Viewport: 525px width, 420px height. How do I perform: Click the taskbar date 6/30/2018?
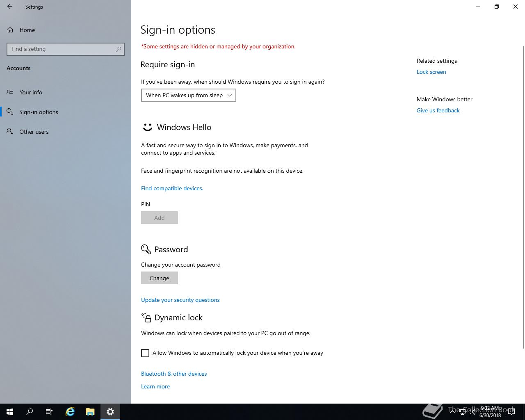click(490, 415)
